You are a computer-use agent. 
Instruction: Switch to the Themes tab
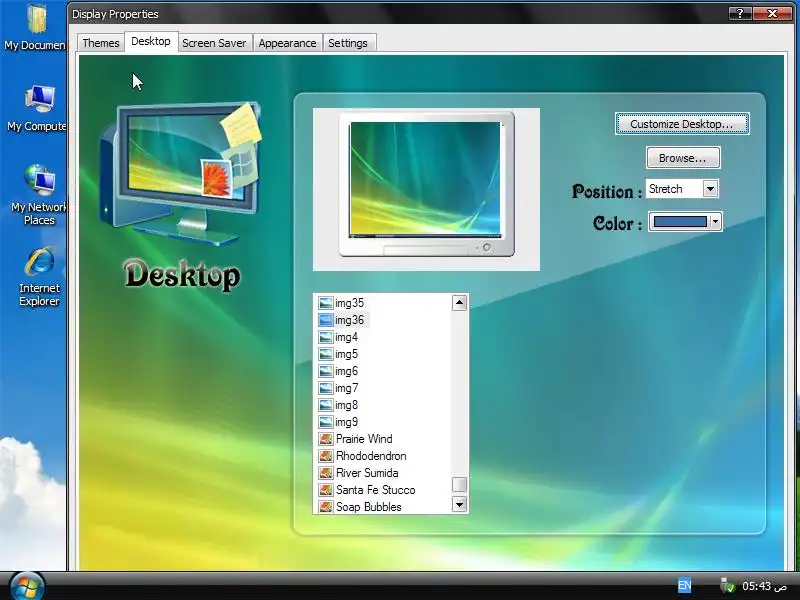101,43
